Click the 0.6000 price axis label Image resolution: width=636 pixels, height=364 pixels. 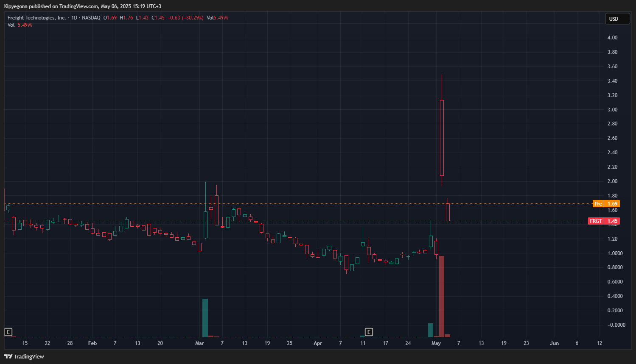click(615, 282)
